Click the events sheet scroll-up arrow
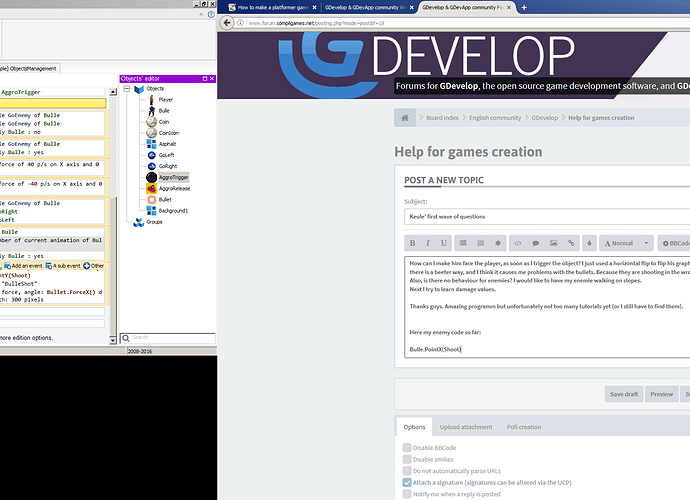 (x=113, y=92)
